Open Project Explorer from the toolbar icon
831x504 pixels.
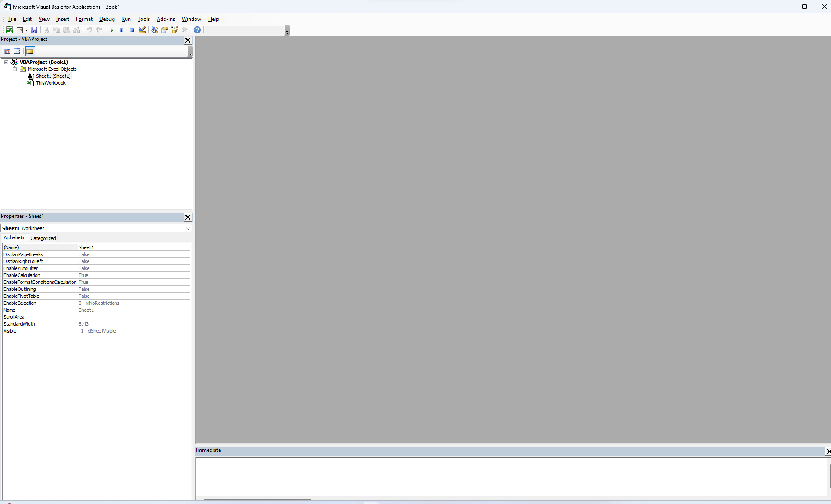(154, 30)
